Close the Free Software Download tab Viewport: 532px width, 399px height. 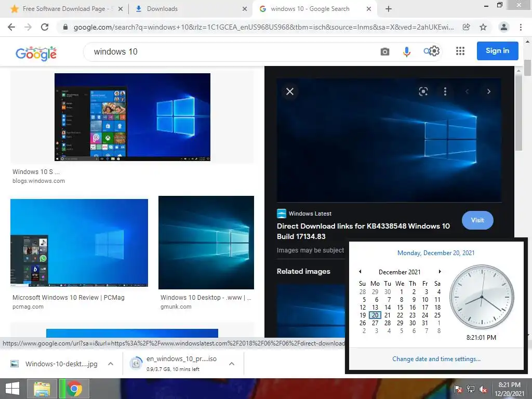tap(121, 9)
